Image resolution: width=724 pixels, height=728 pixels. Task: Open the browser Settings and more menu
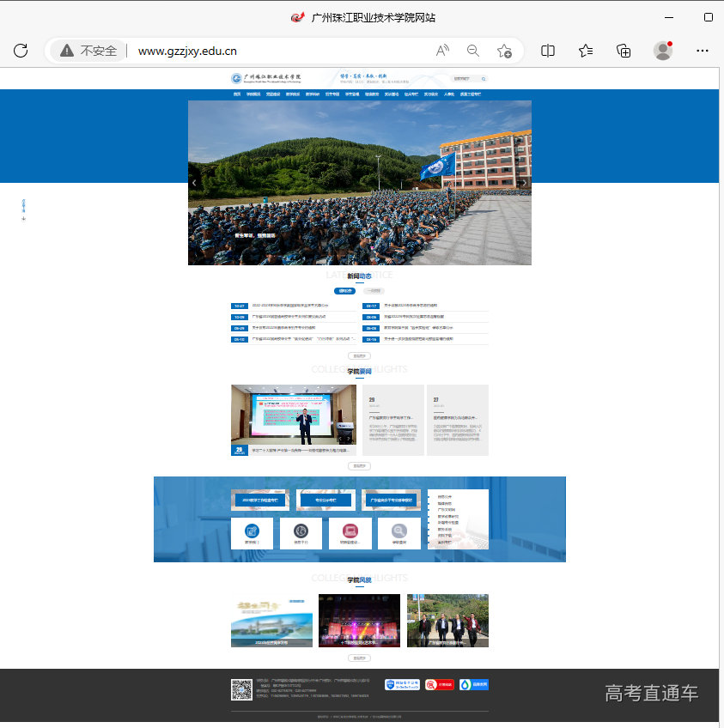pyautogui.click(x=702, y=51)
